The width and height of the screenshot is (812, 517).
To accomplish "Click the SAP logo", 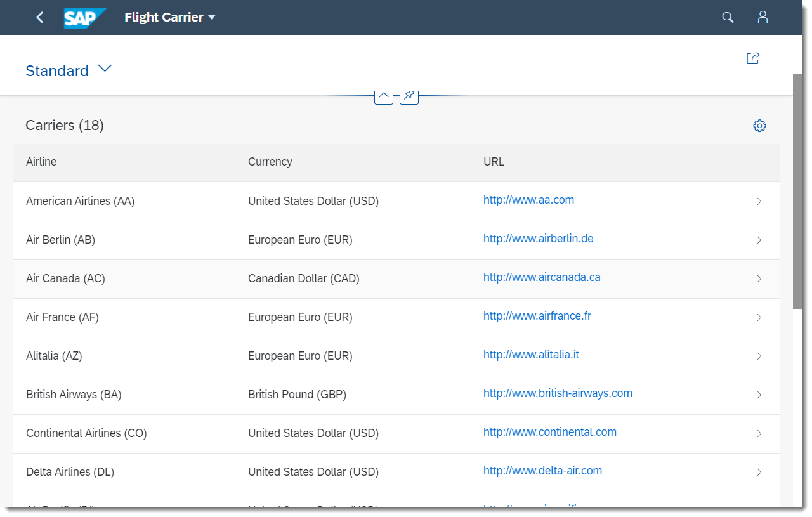I will pyautogui.click(x=84, y=18).
